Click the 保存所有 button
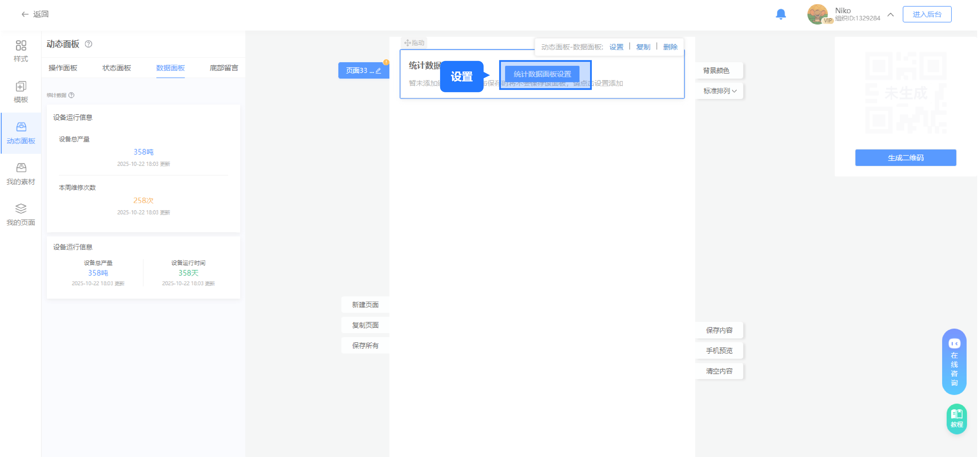 (x=365, y=346)
